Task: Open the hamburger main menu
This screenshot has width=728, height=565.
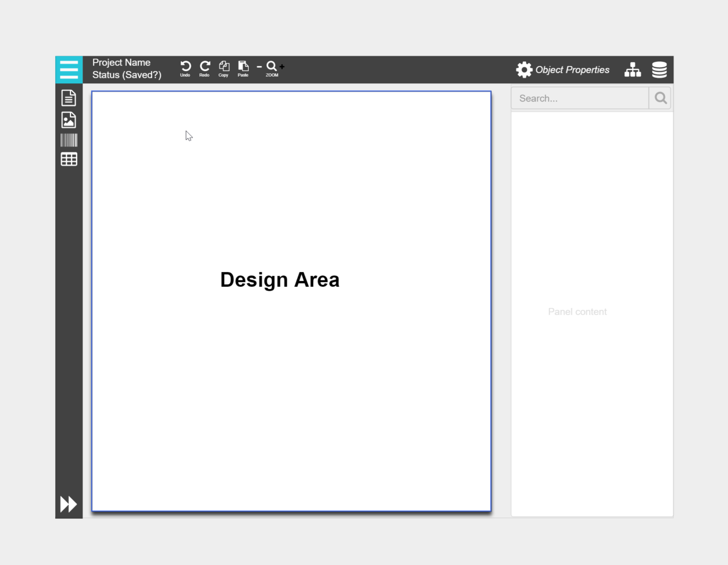Action: coord(68,70)
